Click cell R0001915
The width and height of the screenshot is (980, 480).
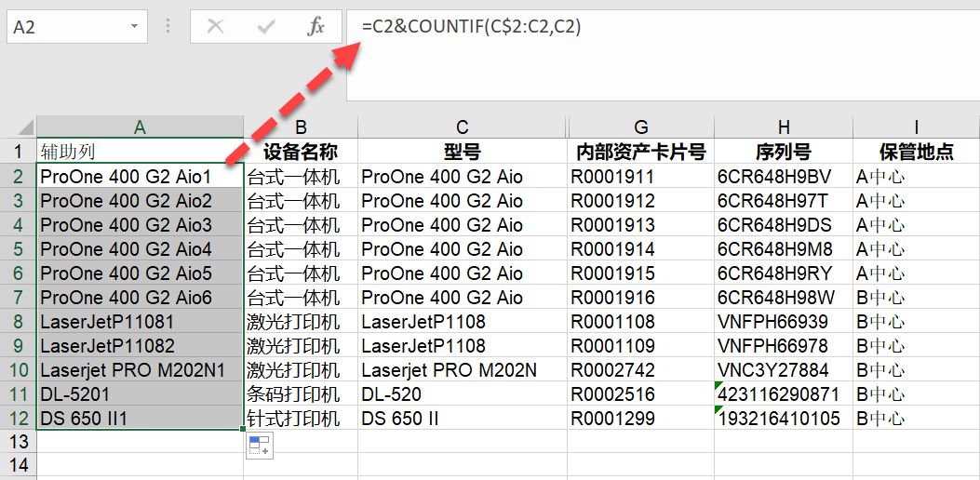pos(641,273)
